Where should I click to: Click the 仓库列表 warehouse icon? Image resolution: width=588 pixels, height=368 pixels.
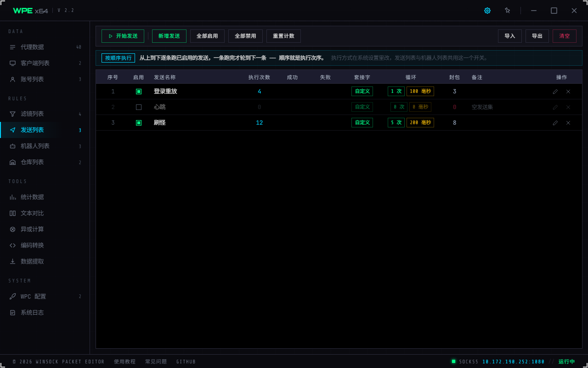tap(13, 162)
